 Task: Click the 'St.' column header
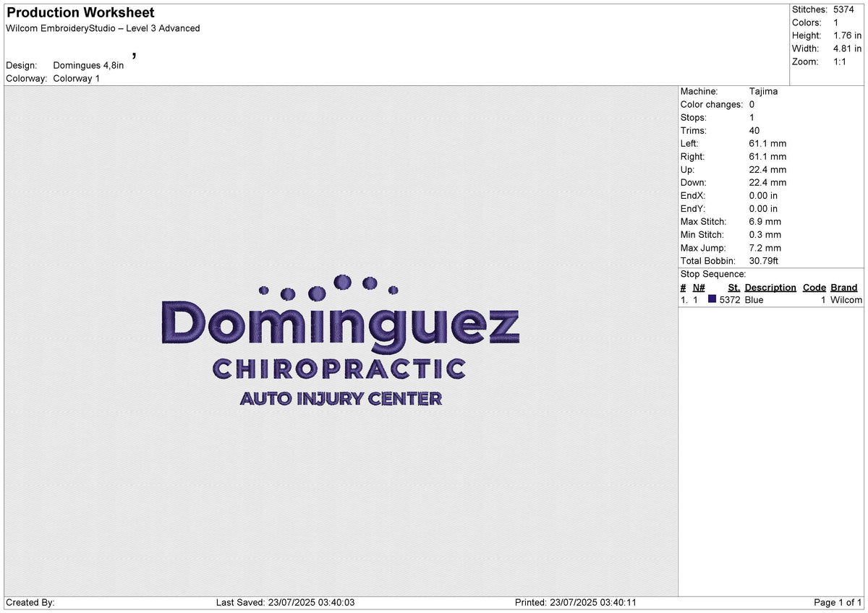(x=734, y=288)
